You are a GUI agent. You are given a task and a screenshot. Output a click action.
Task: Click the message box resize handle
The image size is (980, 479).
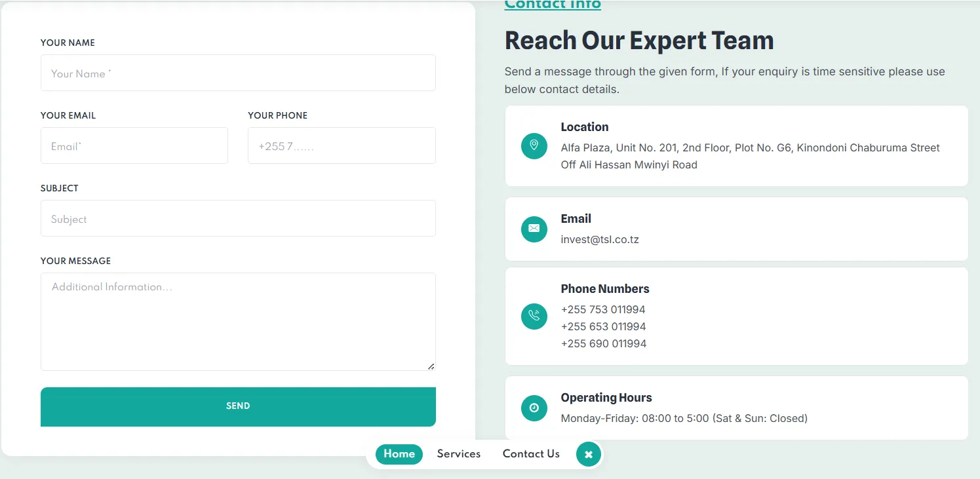click(431, 366)
